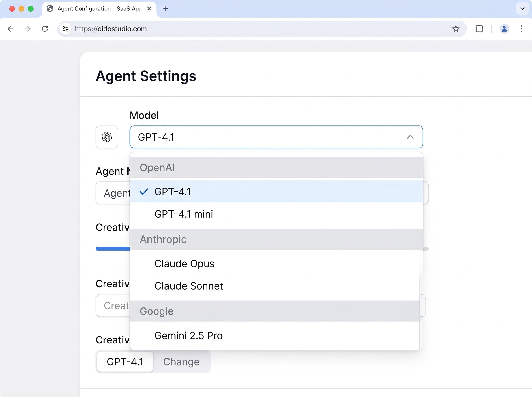Image resolution: width=532 pixels, height=397 pixels.
Task: Click the Creat placeholder input field
Action: pos(113,306)
